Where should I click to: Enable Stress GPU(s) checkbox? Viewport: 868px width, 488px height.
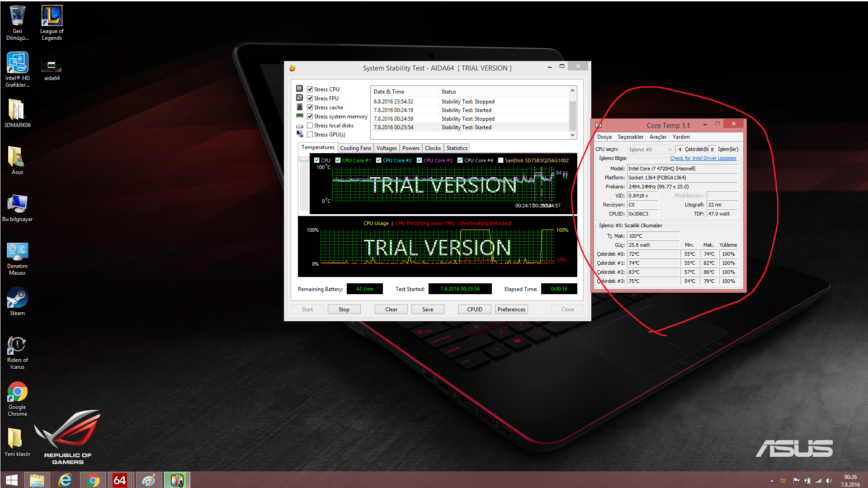pos(310,135)
